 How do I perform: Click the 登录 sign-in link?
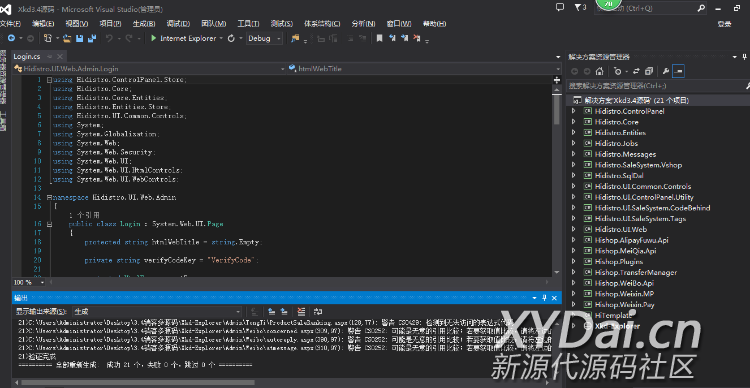(x=724, y=24)
